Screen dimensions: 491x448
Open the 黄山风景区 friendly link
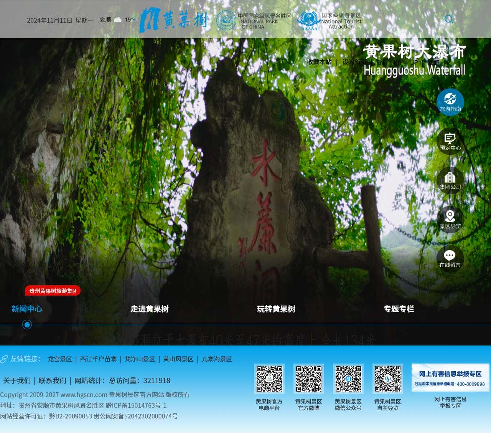coord(178,359)
